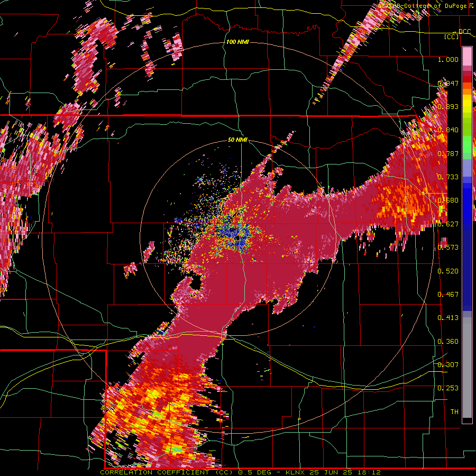Click the TH threshold label in legend
This screenshot has width=476, height=476.
click(454, 412)
